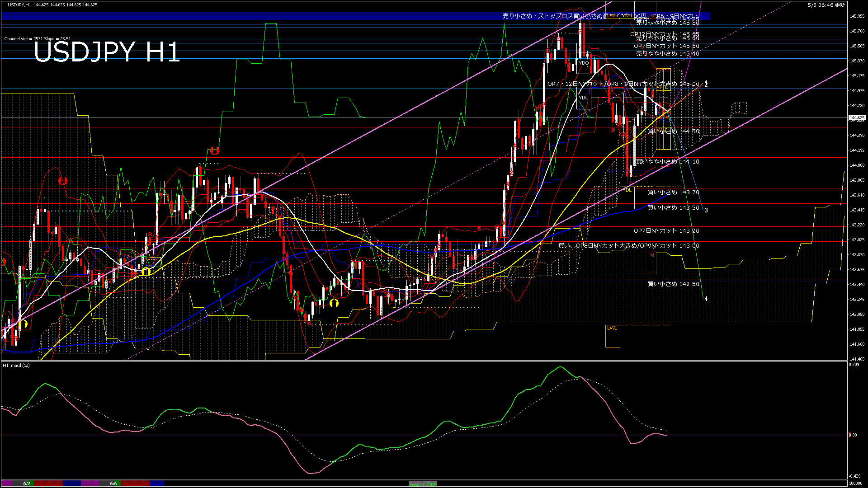This screenshot has height=488, width=868.
Task: Select the YDL marker box
Action: pos(627,197)
